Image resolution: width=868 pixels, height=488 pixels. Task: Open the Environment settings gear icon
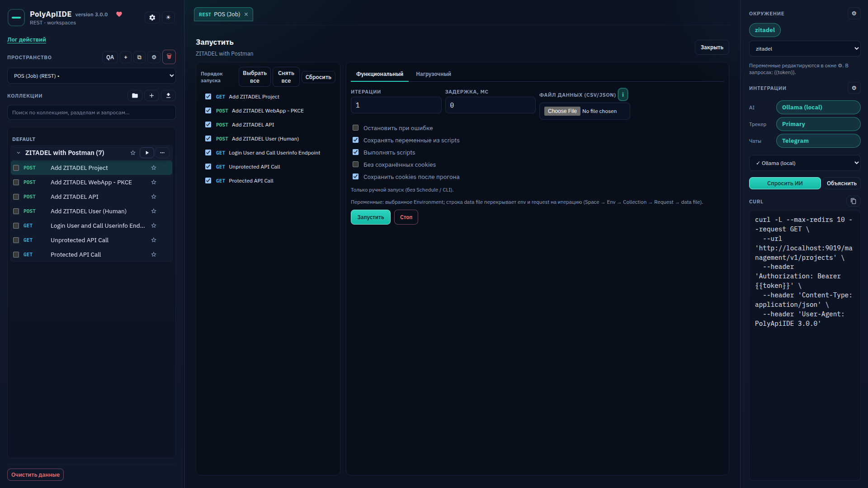(854, 14)
